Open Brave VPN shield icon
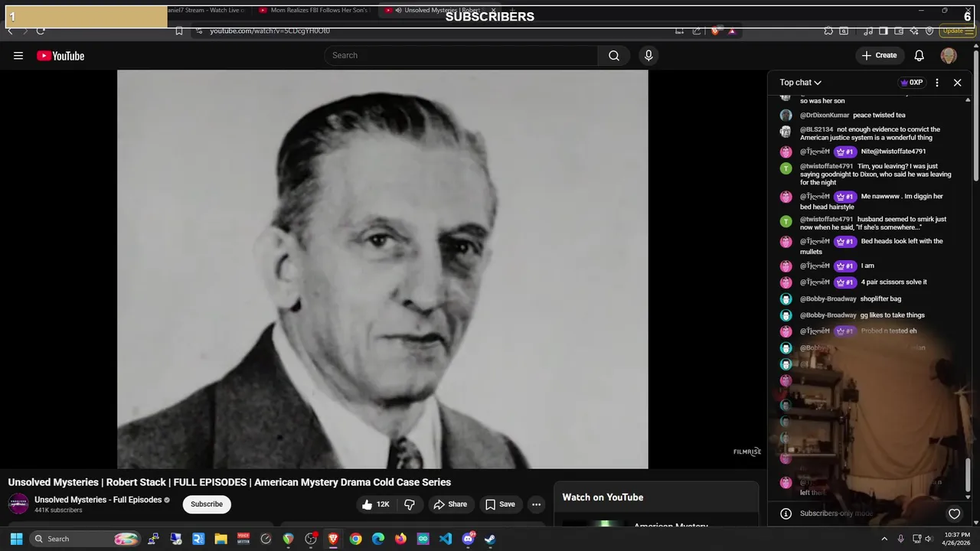The height and width of the screenshot is (551, 980). click(x=929, y=31)
